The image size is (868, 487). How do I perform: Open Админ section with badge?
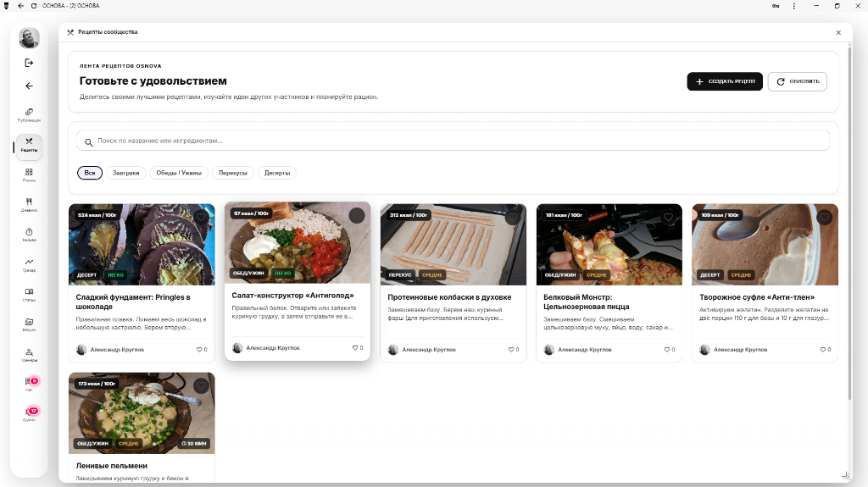point(29,414)
